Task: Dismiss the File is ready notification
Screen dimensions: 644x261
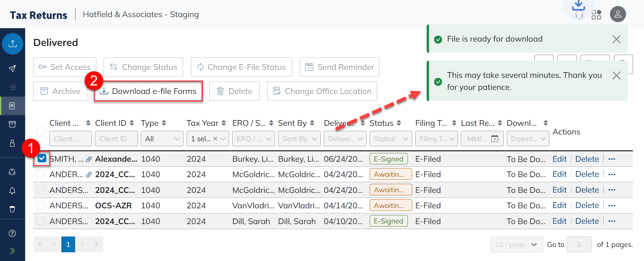Action: pos(616,39)
